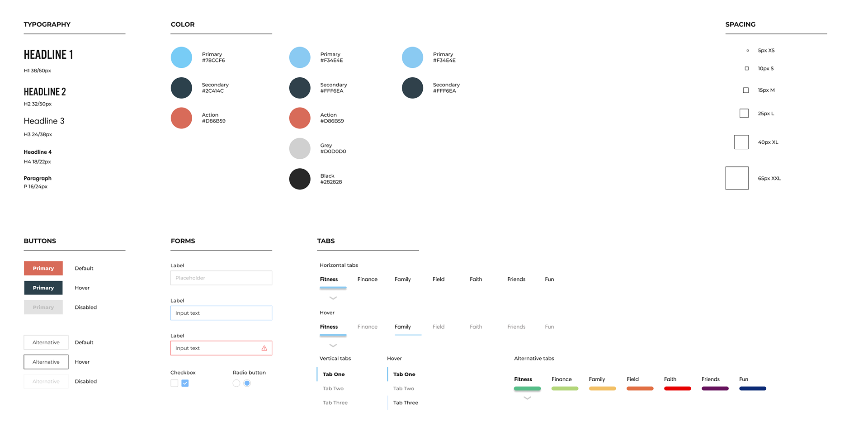868x431 pixels.
Task: Expand the chevron under Hover row Fitness
Action: [333, 346]
